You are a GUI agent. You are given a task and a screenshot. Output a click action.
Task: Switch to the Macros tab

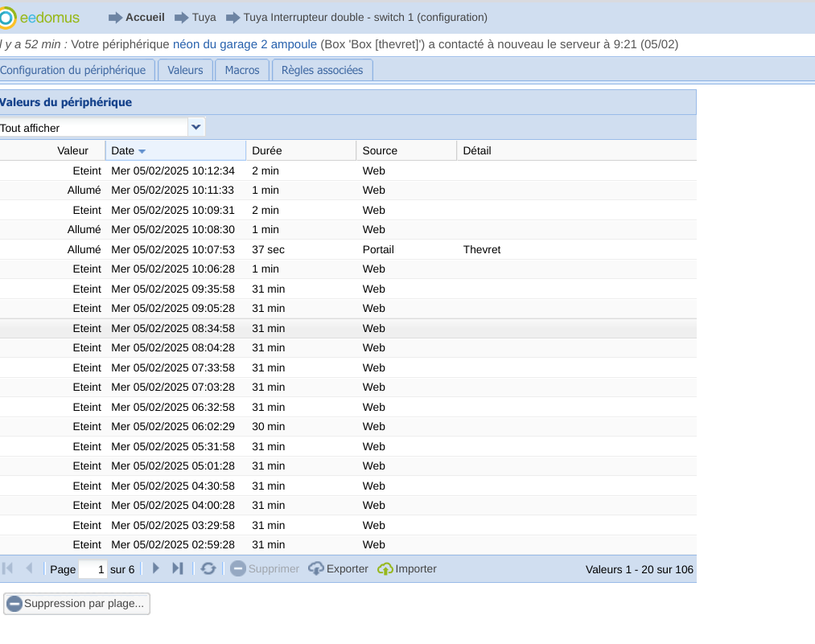(242, 70)
